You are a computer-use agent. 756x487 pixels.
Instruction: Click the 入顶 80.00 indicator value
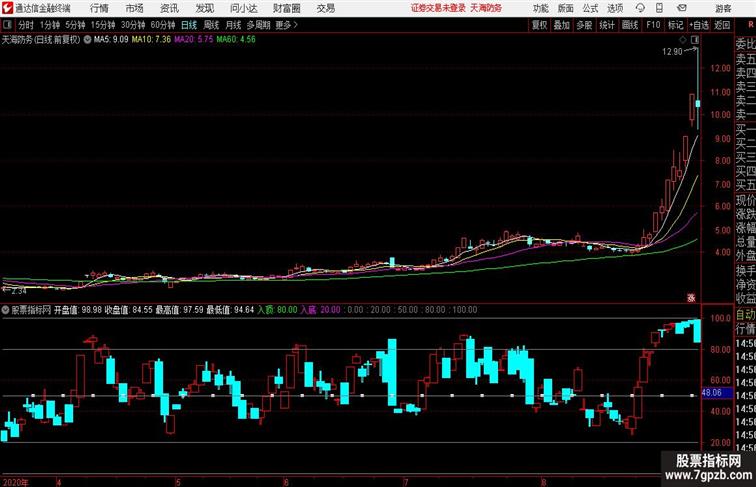277,310
